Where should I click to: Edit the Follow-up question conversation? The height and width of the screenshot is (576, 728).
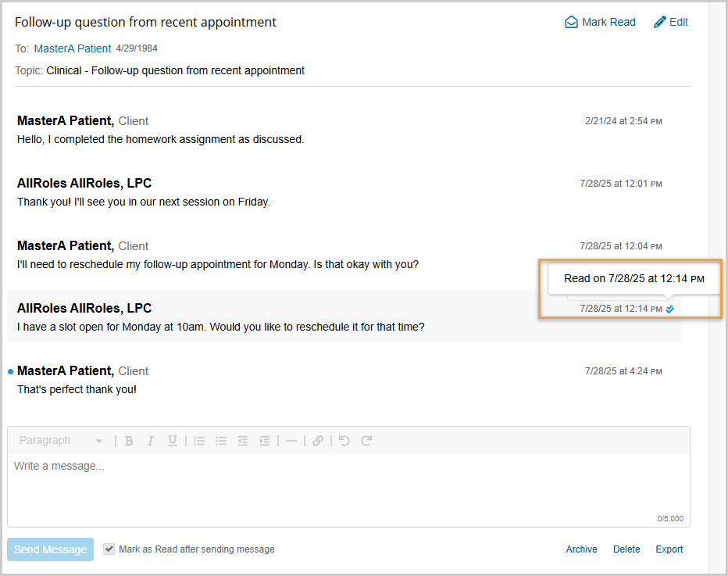coord(671,22)
